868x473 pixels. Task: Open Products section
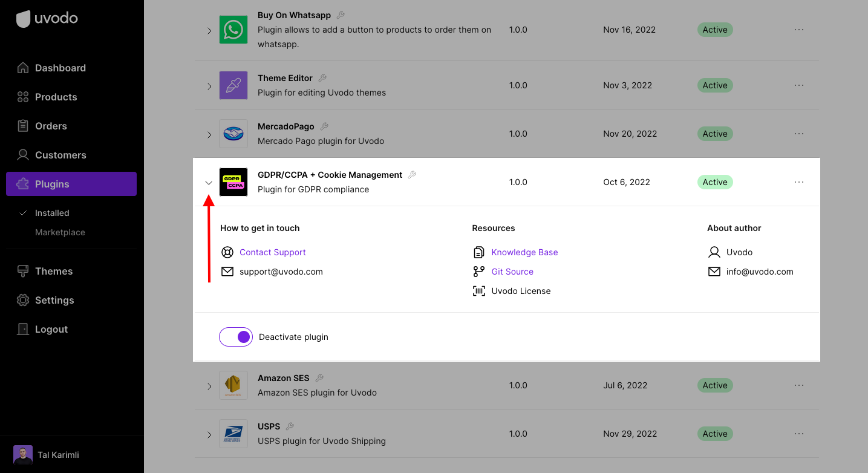tap(71, 97)
